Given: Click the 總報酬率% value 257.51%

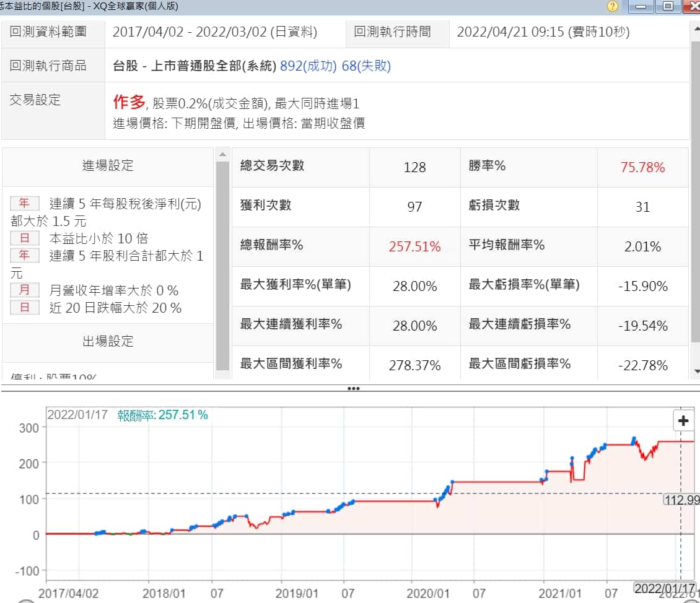Looking at the screenshot, I should (x=414, y=247).
